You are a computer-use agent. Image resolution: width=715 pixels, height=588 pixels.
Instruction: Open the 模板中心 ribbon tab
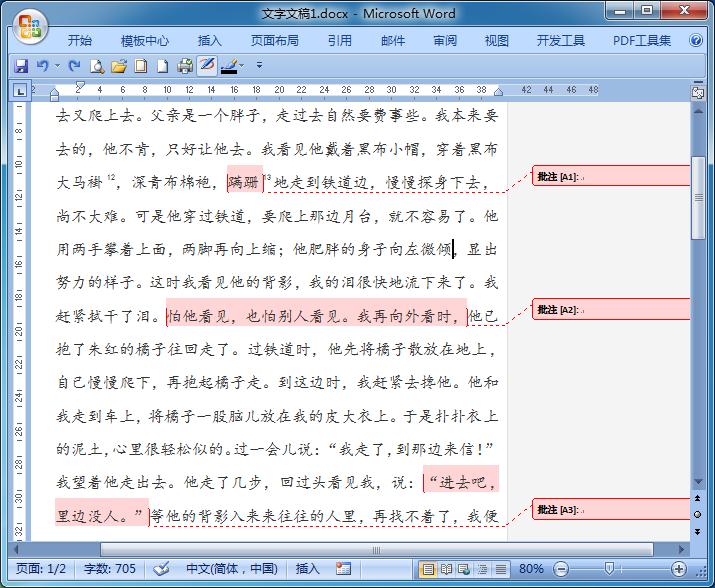point(145,41)
